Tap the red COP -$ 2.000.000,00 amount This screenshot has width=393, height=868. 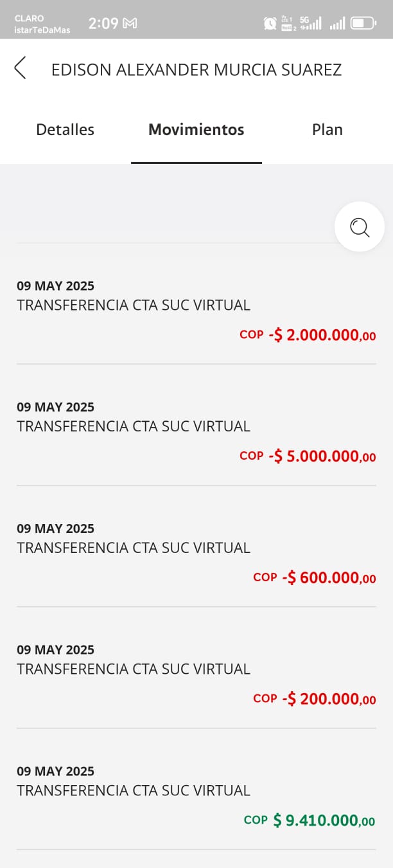307,335
